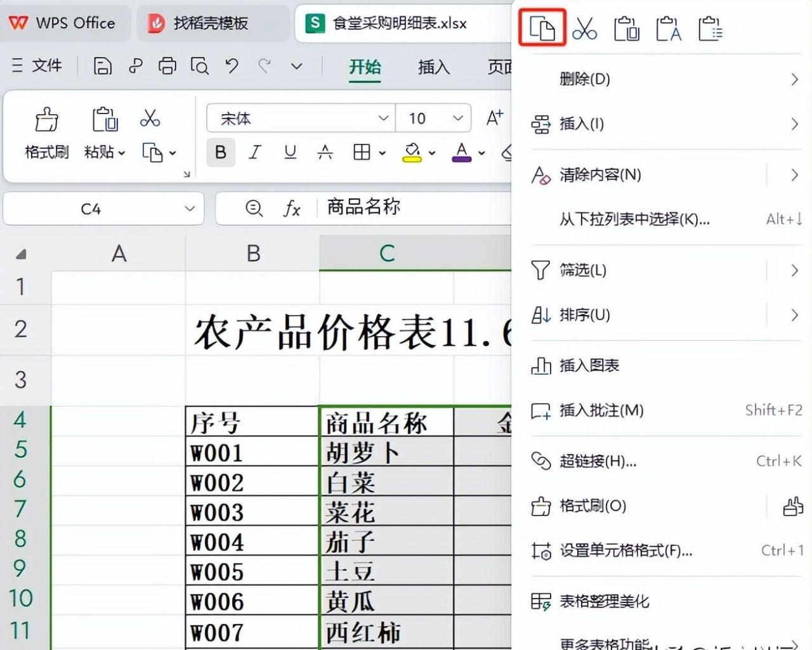
Task: Choose 设置单元格格式(F)... in context menu
Action: pyautogui.click(x=665, y=550)
